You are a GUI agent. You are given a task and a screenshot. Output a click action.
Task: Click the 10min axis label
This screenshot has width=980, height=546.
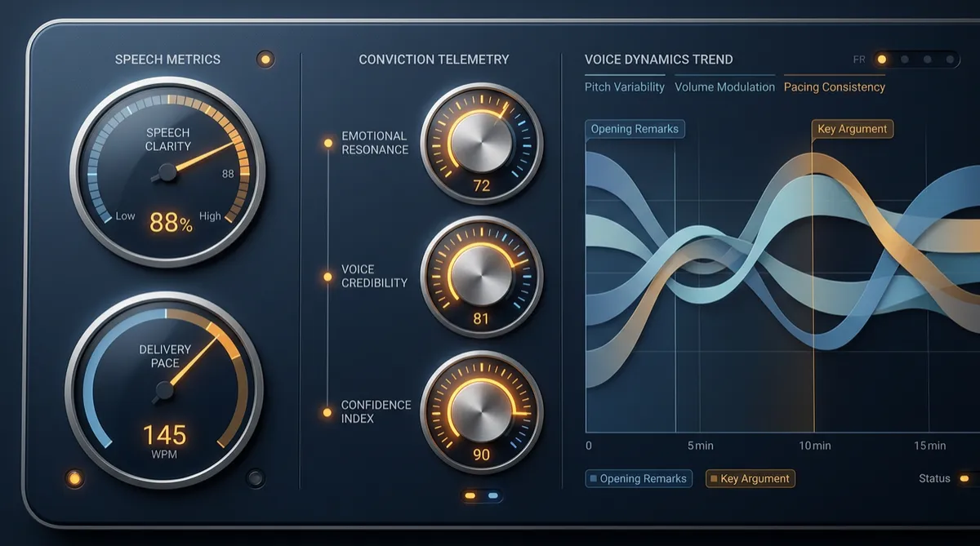point(814,446)
